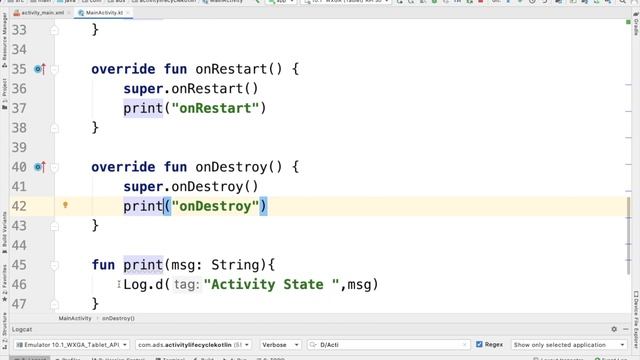Open the Project tool window strip button
Viewport: 640px width, 360px height.
[4, 94]
